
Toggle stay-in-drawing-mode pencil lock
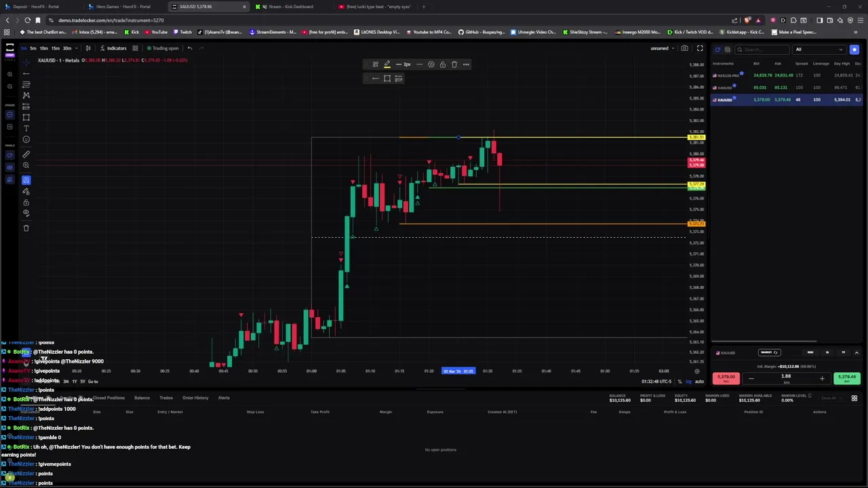[26, 191]
